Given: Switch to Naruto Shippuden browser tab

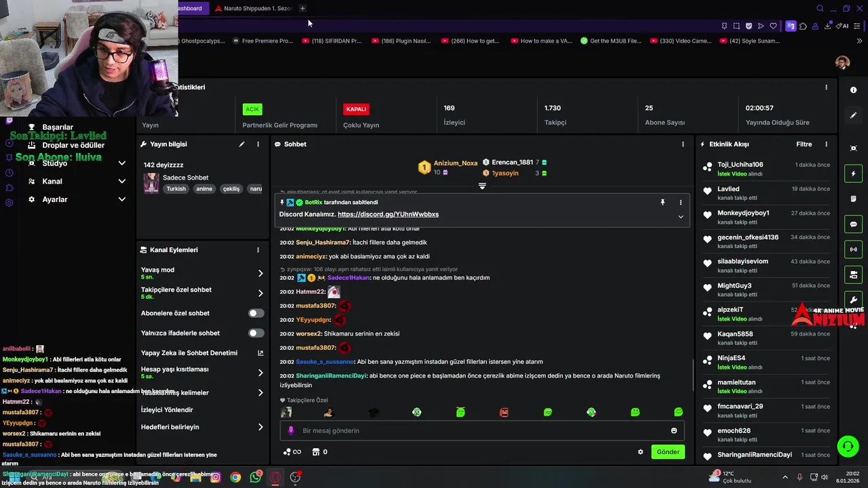Looking at the screenshot, I should [x=253, y=8].
